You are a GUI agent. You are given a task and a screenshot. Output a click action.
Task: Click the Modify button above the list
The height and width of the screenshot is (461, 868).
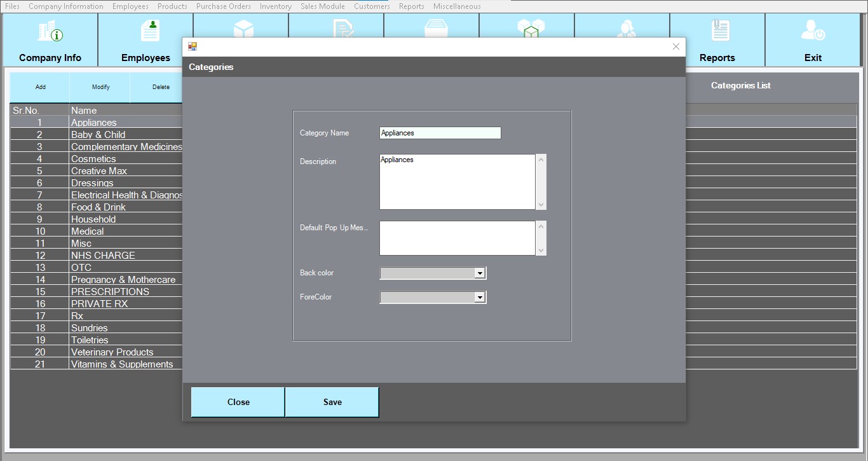click(x=100, y=87)
